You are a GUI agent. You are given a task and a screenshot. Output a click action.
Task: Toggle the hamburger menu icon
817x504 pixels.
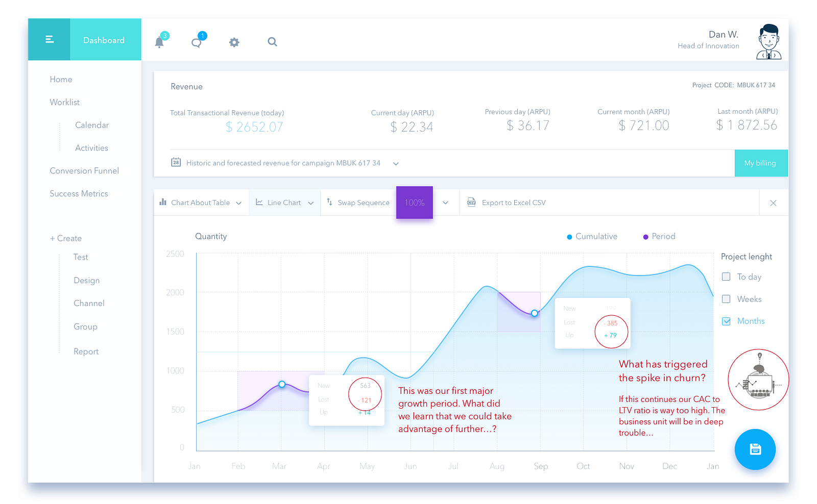tap(50, 39)
